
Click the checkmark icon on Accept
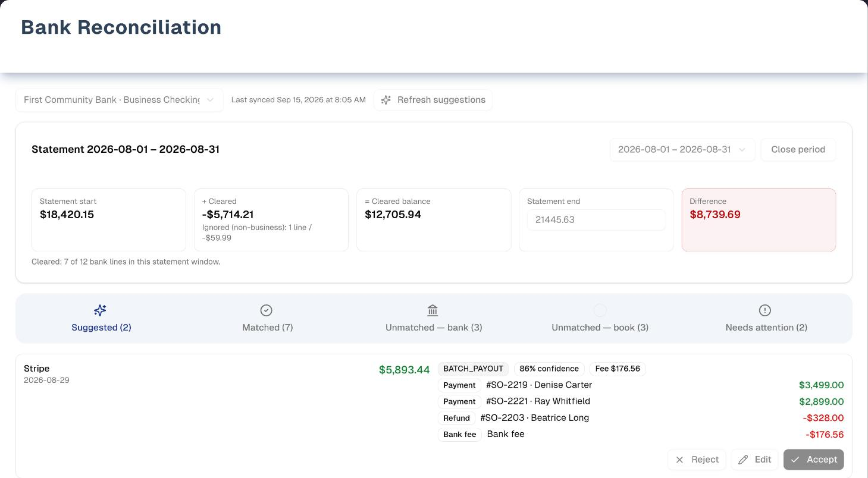coord(795,460)
